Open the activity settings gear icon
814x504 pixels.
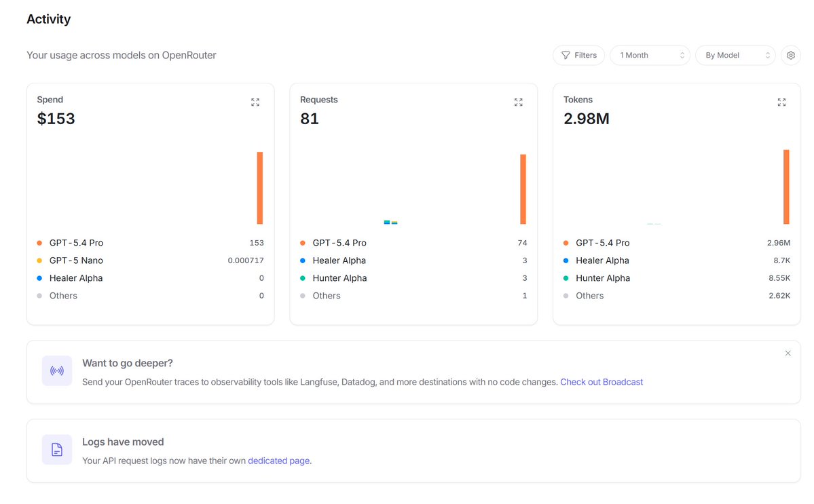(791, 56)
